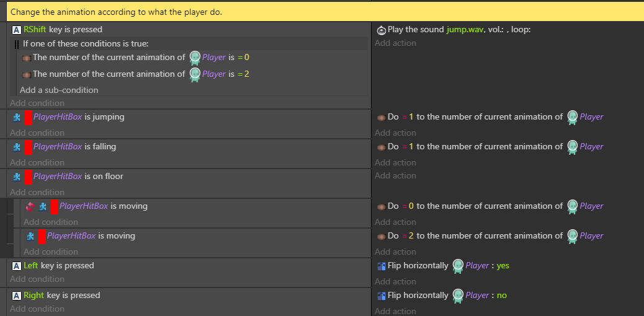644x316 pixels.
Task: Click keyboard icon beside Left key is pressed
Action: 16,266
